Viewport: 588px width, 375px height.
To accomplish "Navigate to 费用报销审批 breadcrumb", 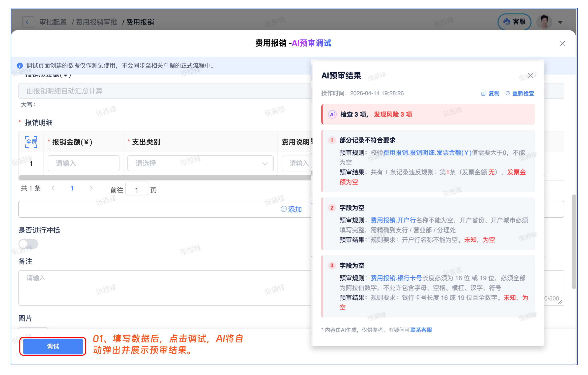I will point(96,22).
